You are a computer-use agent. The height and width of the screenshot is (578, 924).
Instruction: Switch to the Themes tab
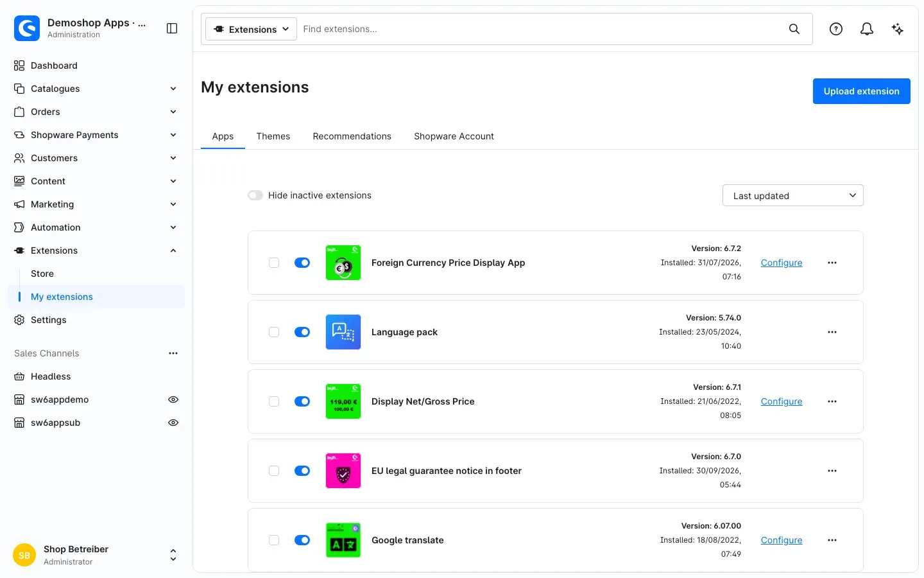273,136
